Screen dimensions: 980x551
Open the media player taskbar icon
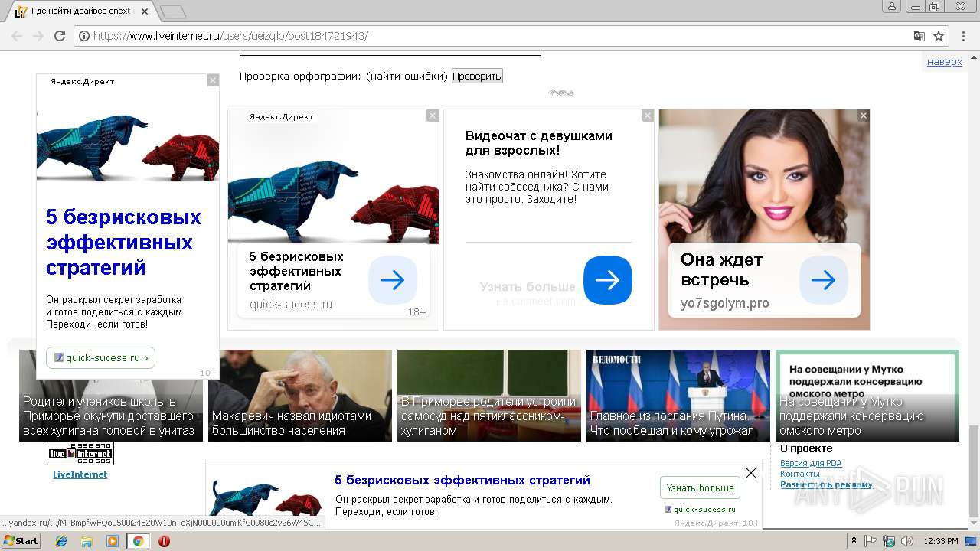pyautogui.click(x=113, y=541)
